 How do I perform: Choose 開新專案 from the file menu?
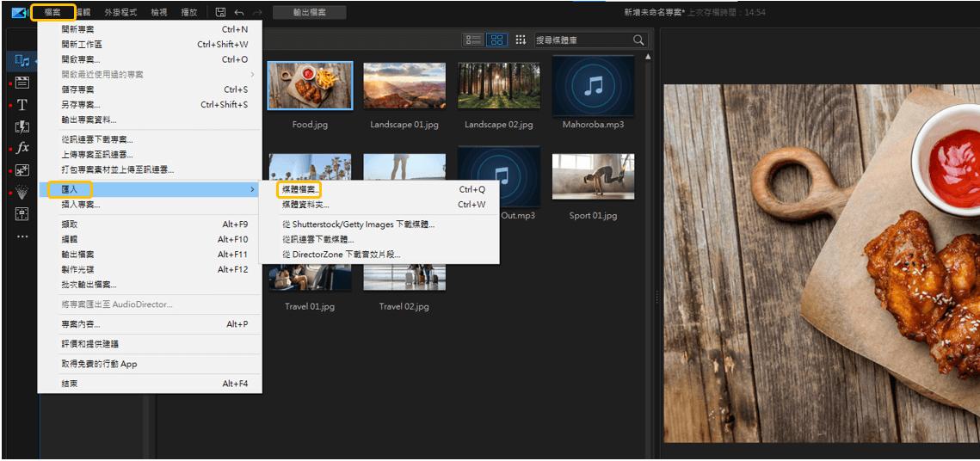pos(150,29)
